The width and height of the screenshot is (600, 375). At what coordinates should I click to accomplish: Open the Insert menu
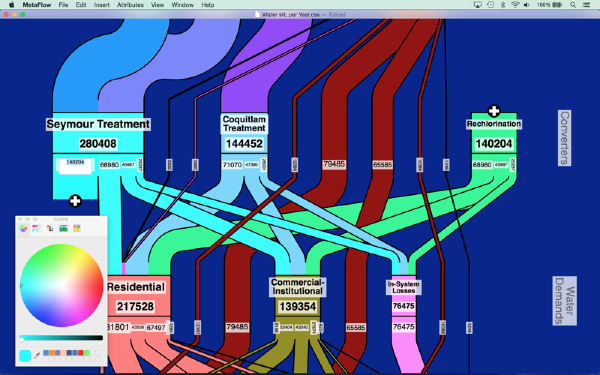[101, 5]
